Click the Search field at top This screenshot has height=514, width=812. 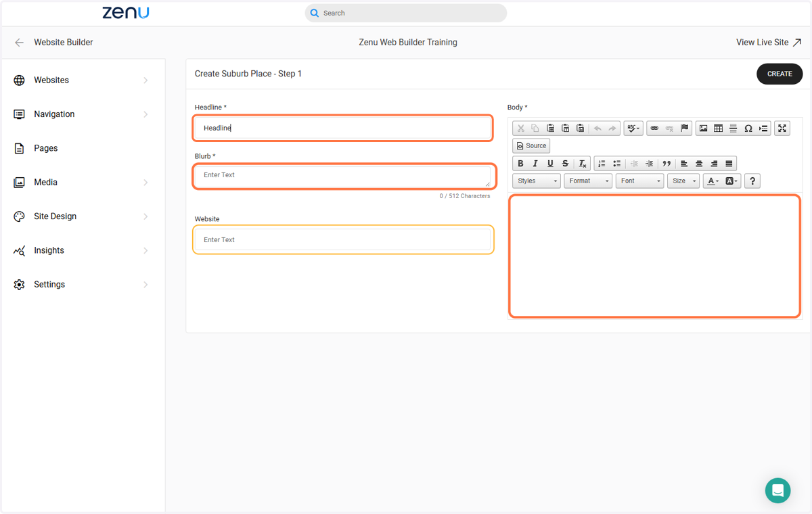(x=406, y=13)
